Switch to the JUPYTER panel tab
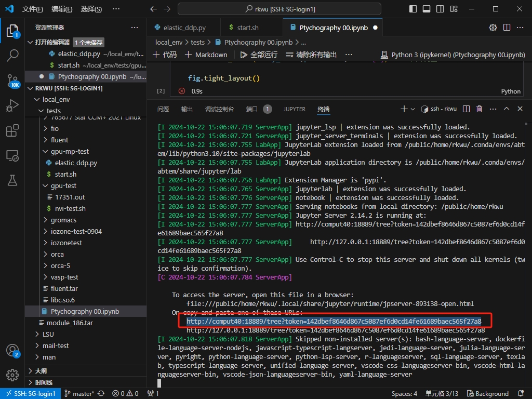This screenshot has height=399, width=532. point(295,109)
